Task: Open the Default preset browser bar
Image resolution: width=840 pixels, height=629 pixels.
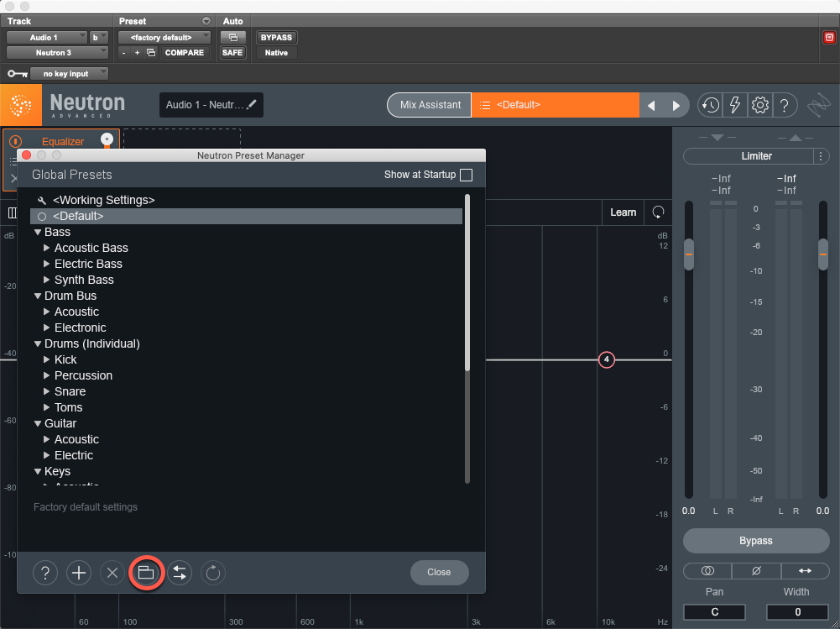Action: pos(555,105)
